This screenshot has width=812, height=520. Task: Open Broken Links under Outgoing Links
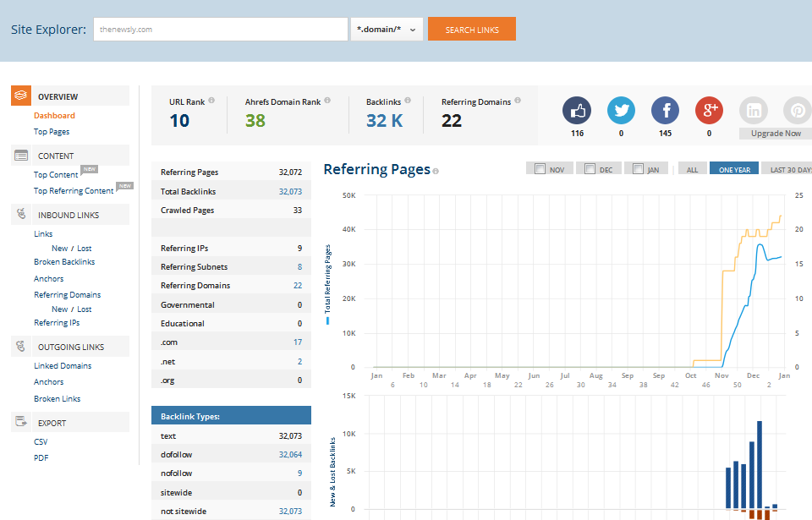pyautogui.click(x=57, y=399)
